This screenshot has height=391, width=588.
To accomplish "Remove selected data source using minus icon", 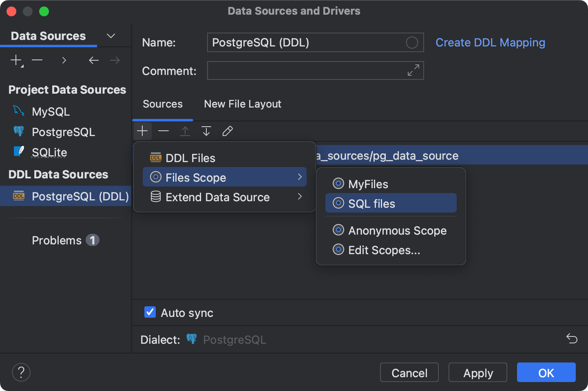I will [37, 60].
